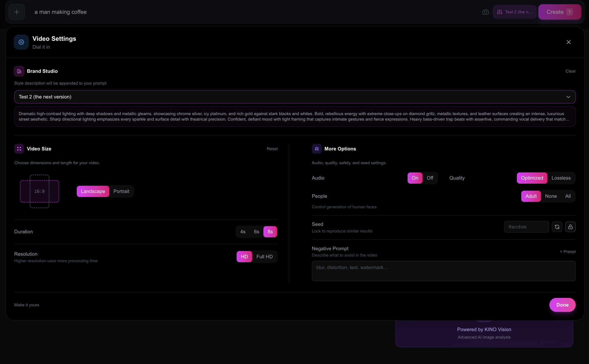Click the Video Size expand icon
The width and height of the screenshot is (589, 364).
pyautogui.click(x=19, y=149)
